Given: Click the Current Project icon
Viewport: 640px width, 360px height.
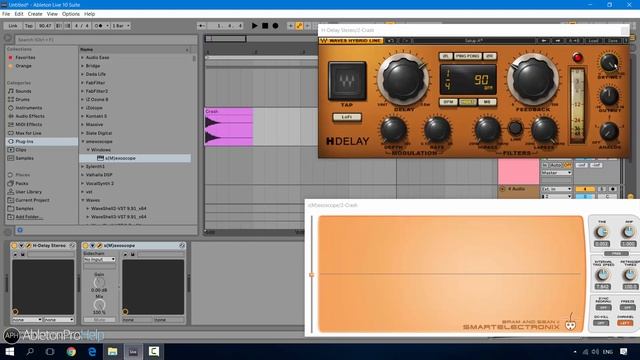Looking at the screenshot, I should click(x=11, y=200).
